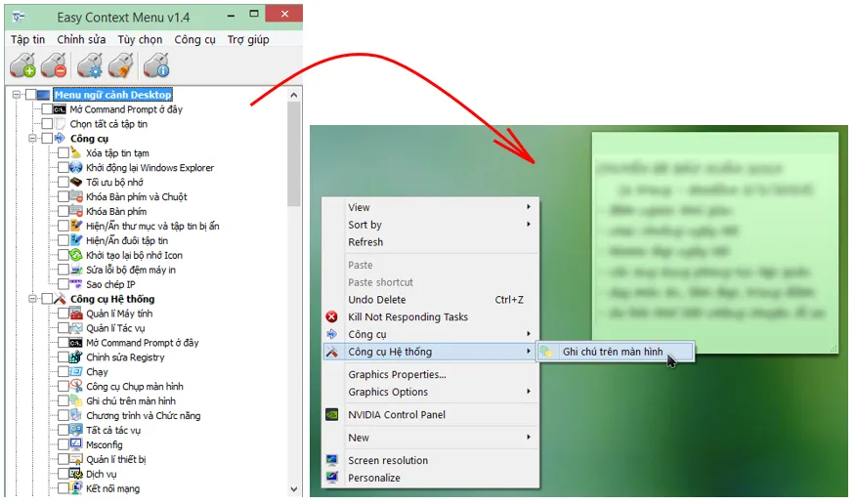Open the mouse icon with info badge
The width and height of the screenshot is (855, 504).
coord(156,65)
